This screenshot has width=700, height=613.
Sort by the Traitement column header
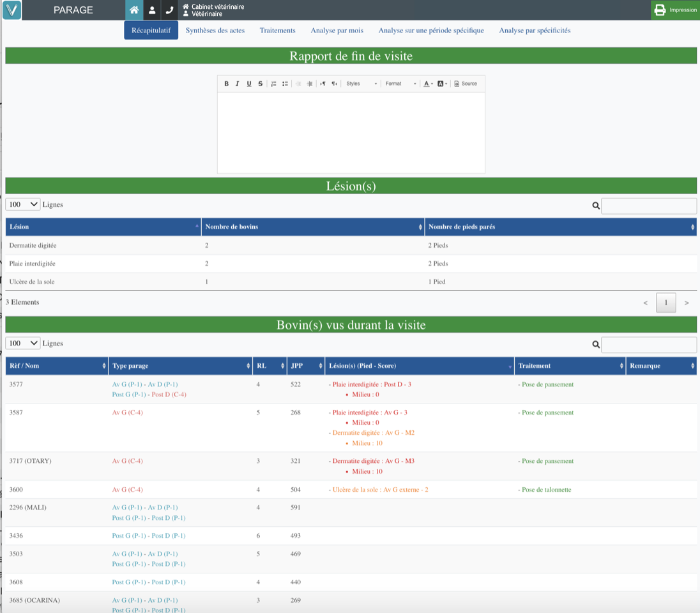click(570, 366)
